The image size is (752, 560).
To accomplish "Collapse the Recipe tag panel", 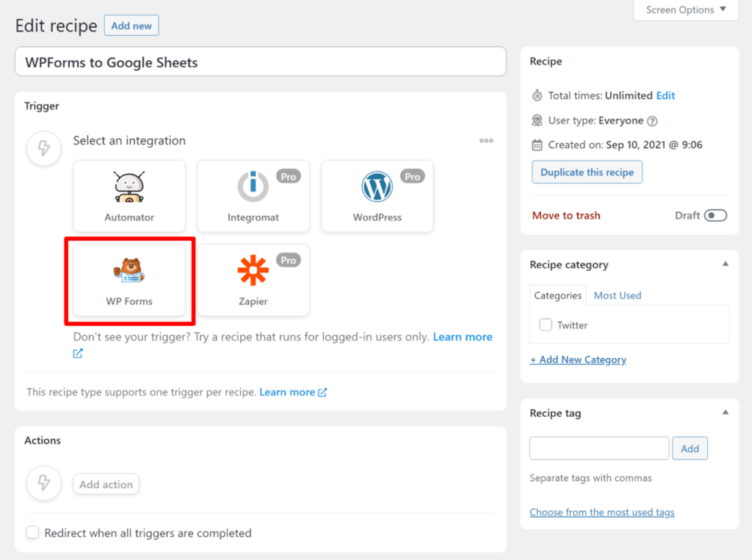I will 726,412.
